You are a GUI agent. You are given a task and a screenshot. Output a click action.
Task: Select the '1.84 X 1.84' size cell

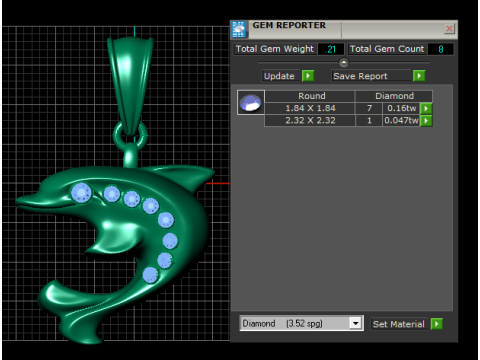(x=310, y=108)
